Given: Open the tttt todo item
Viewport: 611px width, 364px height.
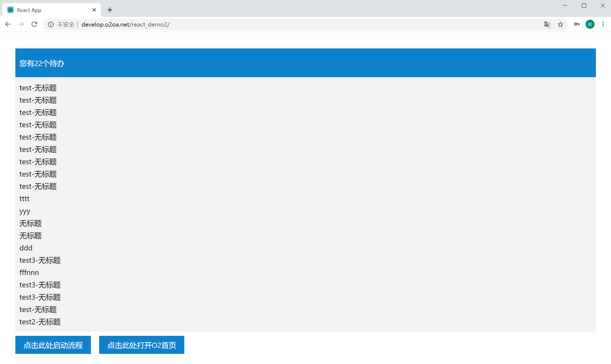Looking at the screenshot, I should 24,199.
